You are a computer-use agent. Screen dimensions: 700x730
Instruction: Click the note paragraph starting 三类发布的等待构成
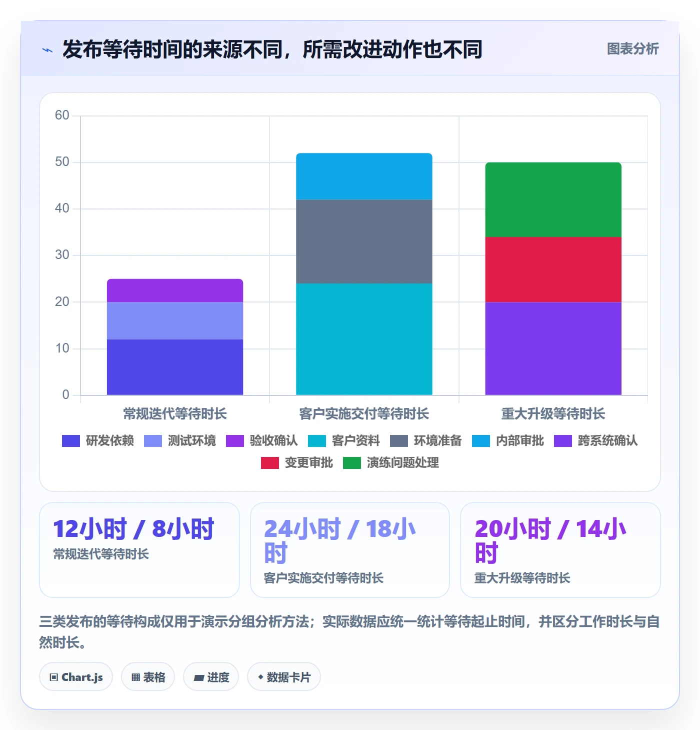point(349,632)
